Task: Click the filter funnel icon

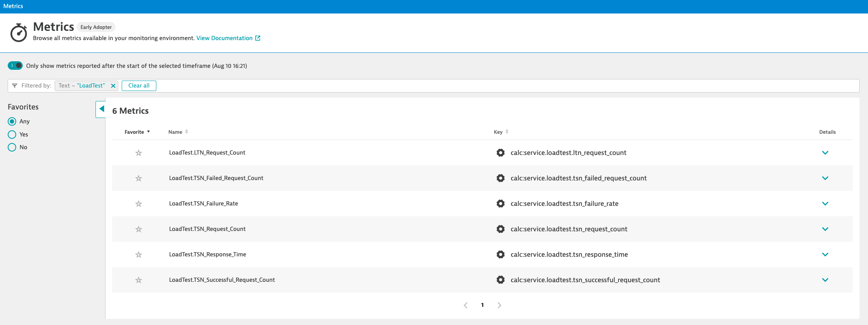Action: (x=15, y=86)
